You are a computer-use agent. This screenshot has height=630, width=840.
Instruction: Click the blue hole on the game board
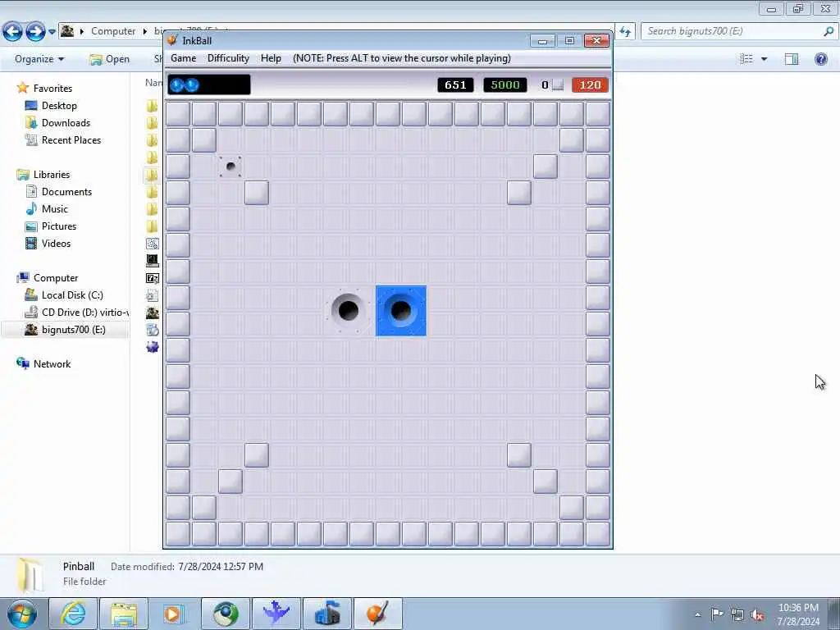[x=400, y=311]
